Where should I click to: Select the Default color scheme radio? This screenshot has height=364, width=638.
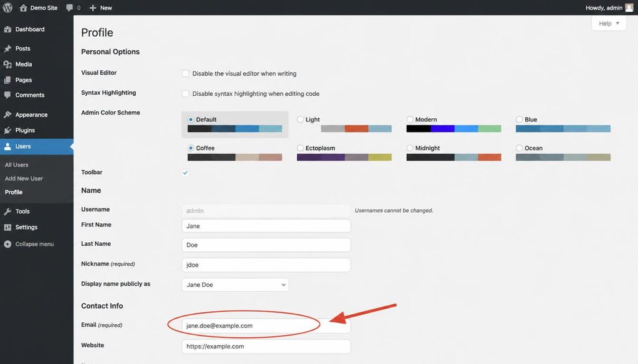[191, 119]
